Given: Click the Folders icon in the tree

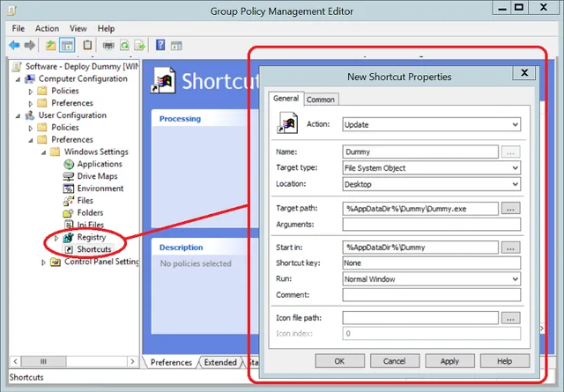Looking at the screenshot, I should [69, 213].
